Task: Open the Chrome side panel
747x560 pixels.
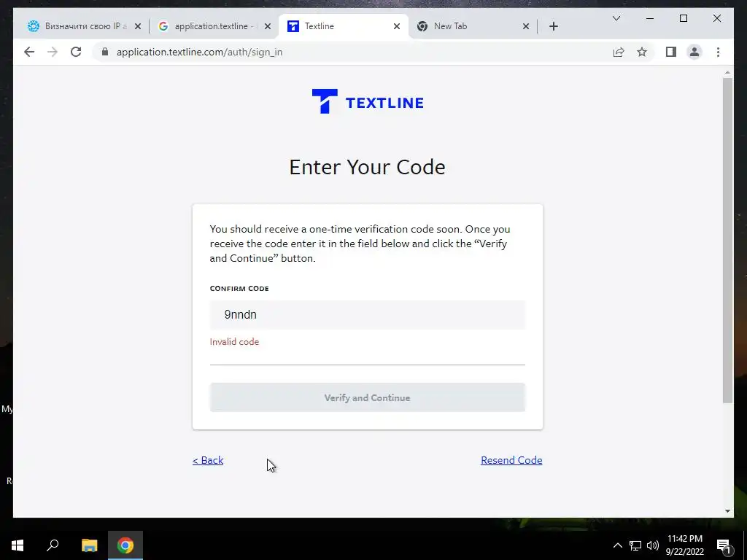Action: click(671, 52)
